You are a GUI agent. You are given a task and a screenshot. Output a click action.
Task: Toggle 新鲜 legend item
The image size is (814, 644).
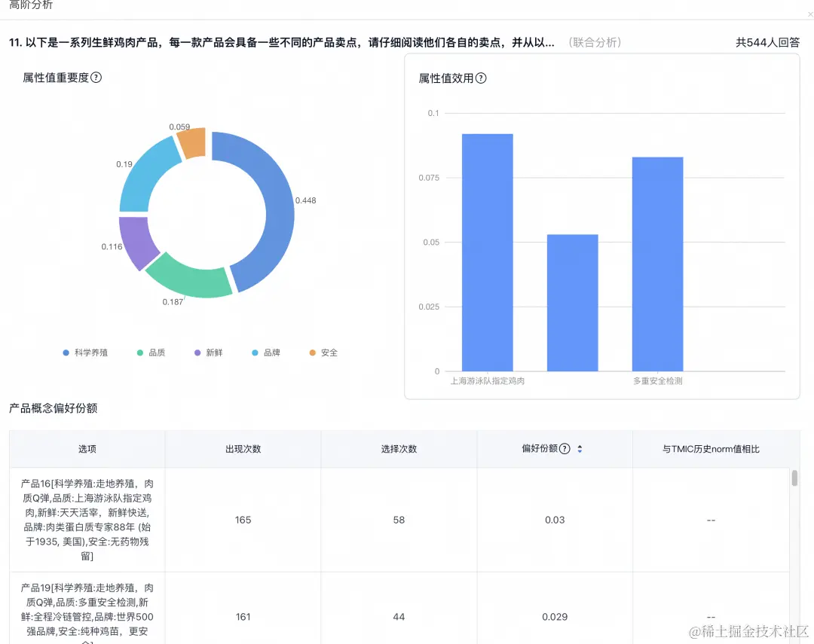[x=209, y=353]
